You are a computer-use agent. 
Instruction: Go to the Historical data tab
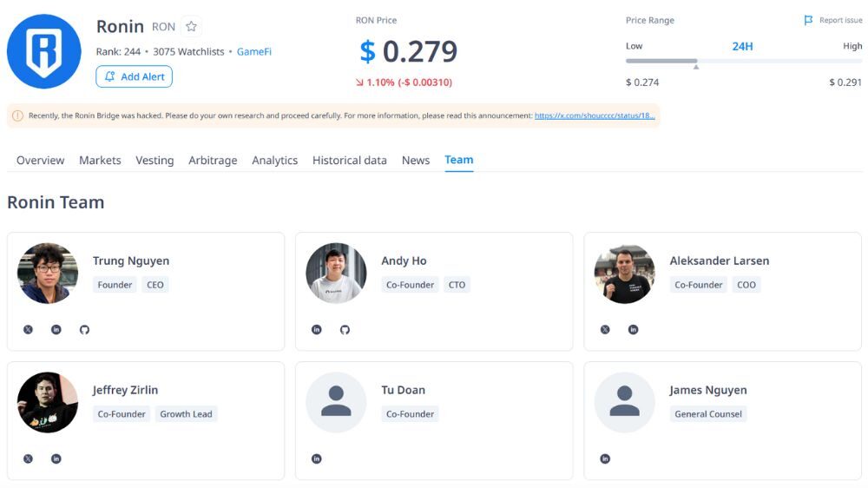coord(350,161)
